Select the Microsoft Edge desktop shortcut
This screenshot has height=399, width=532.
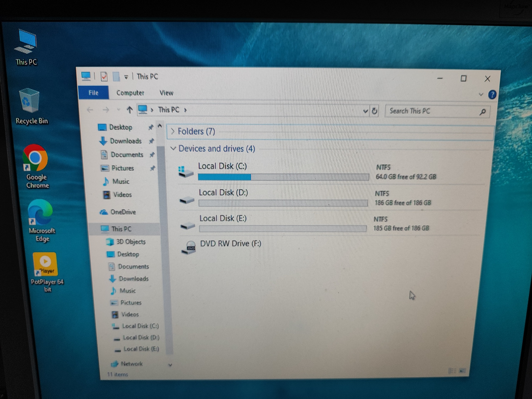41,220
